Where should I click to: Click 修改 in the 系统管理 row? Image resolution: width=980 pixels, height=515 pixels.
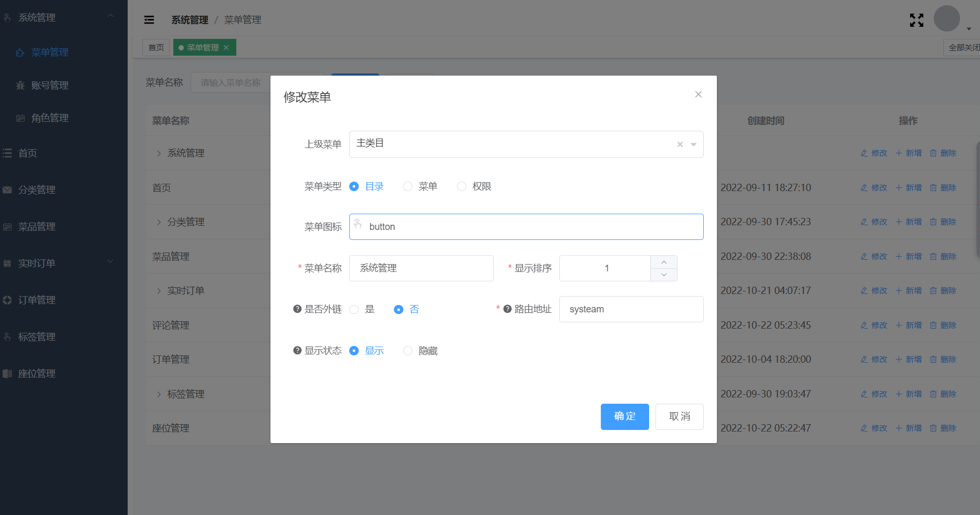click(x=874, y=153)
